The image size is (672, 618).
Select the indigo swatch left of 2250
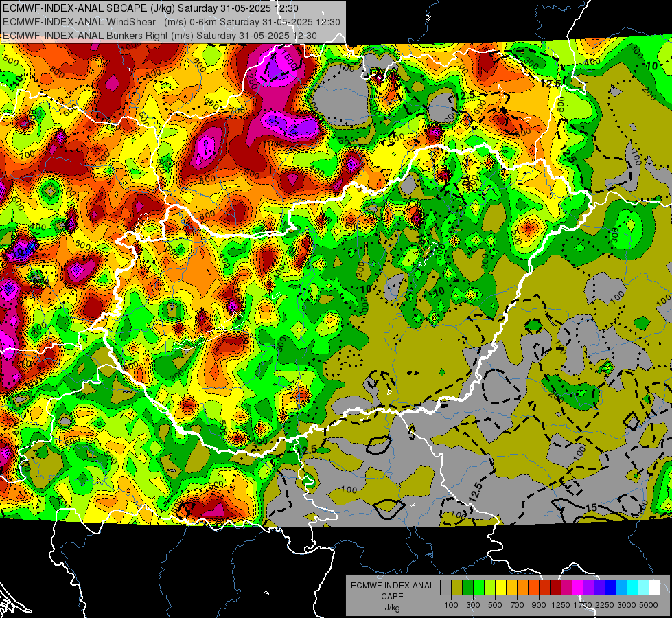point(599,587)
